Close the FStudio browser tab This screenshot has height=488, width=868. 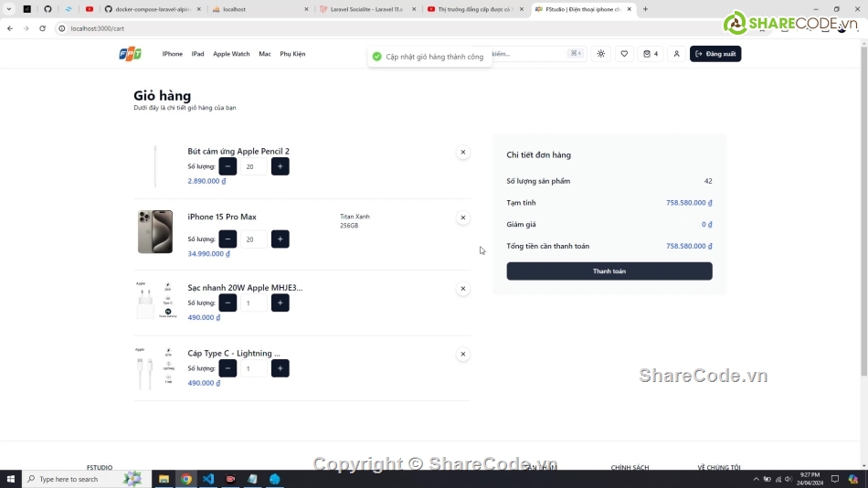click(629, 9)
